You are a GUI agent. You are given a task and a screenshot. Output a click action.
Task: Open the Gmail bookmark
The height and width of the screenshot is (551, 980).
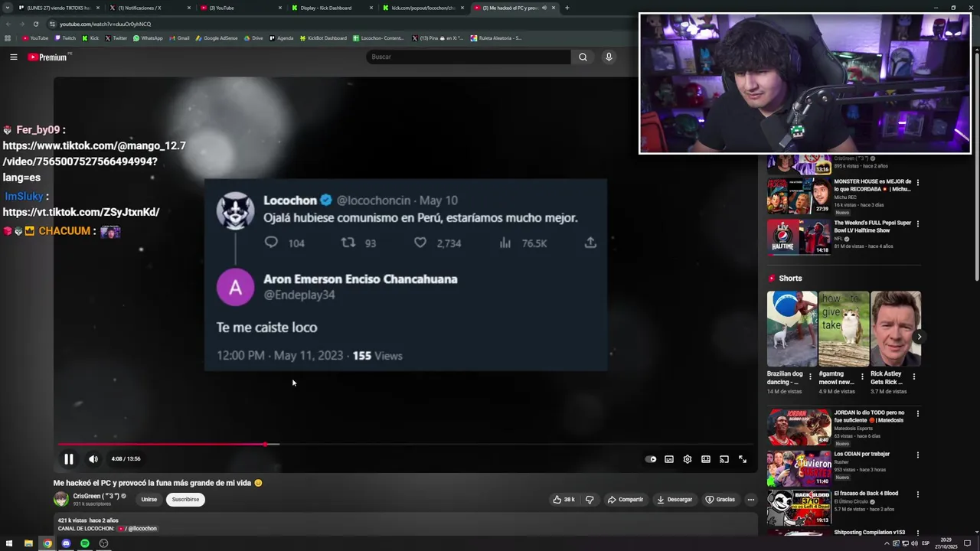click(179, 38)
